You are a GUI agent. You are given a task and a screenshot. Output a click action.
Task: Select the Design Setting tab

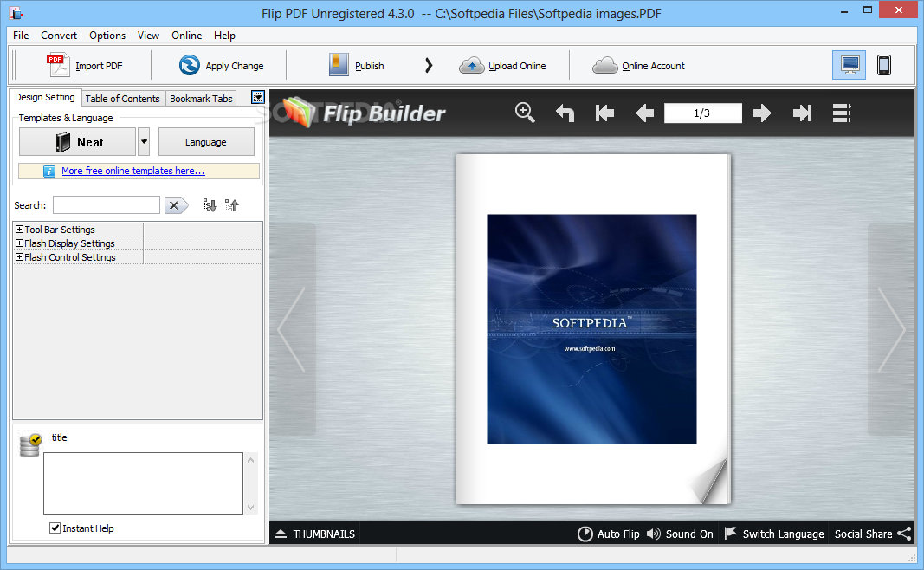45,97
